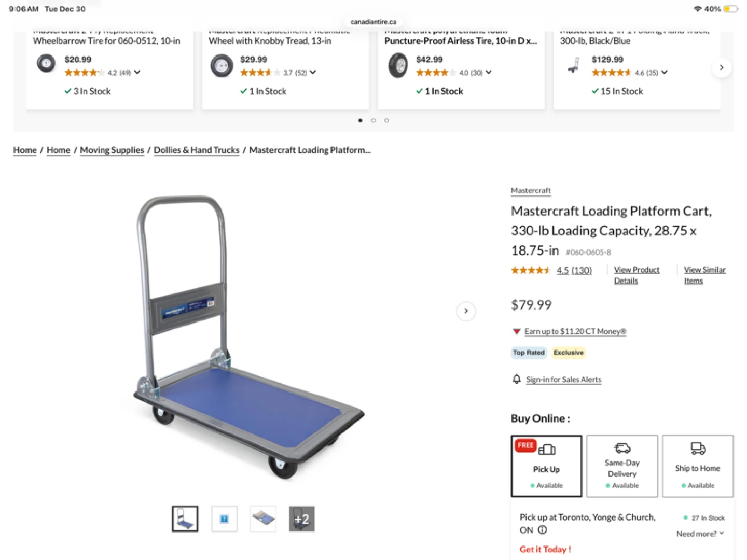Viewport: 747px width, 560px height.
Task: Expand rating details for $20.99 tire
Action: click(137, 73)
